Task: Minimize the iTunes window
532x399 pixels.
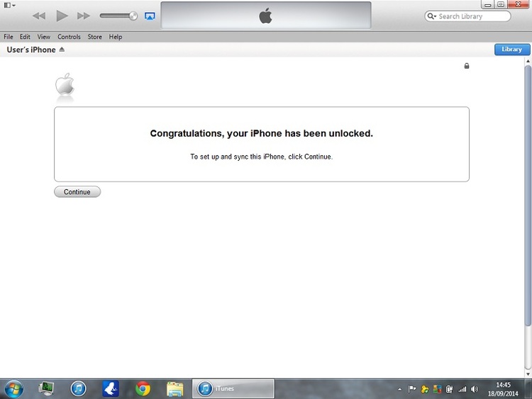Action: coord(488,5)
